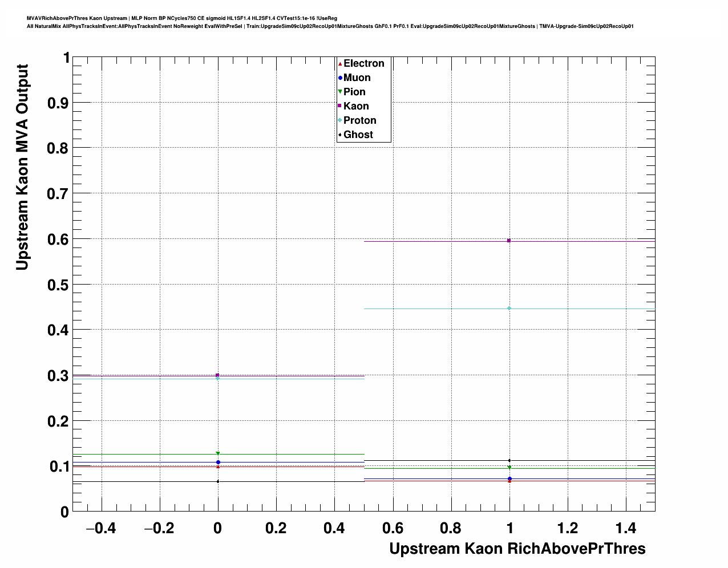Select the Kaon data point at x=0
728x568 pixels.
tap(217, 375)
